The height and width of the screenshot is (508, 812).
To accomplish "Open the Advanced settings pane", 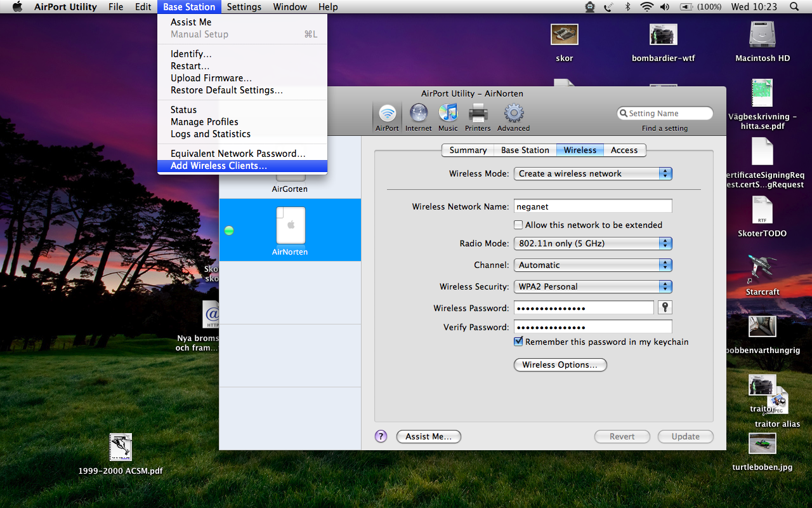I will (x=513, y=118).
